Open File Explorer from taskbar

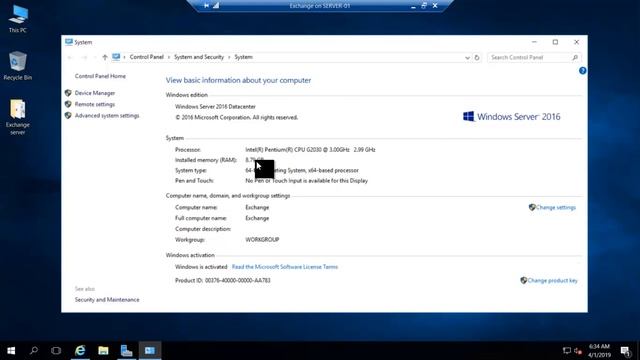103,351
